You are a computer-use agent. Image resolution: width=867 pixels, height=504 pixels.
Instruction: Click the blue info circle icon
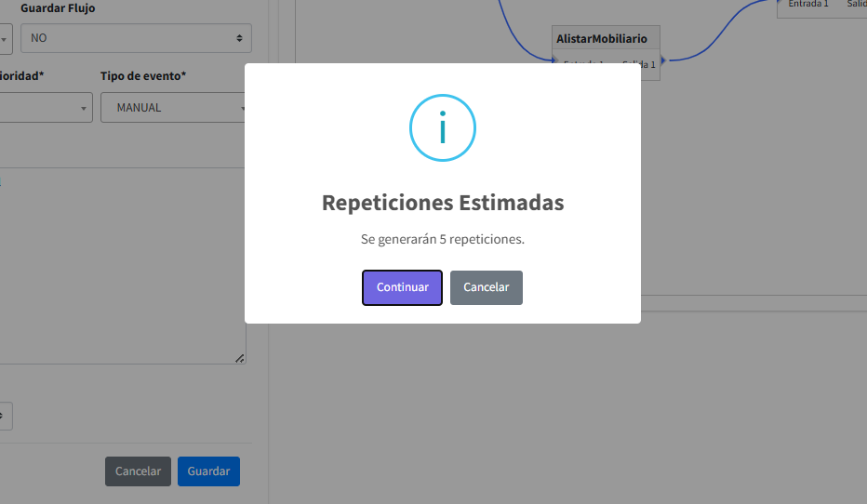click(442, 128)
